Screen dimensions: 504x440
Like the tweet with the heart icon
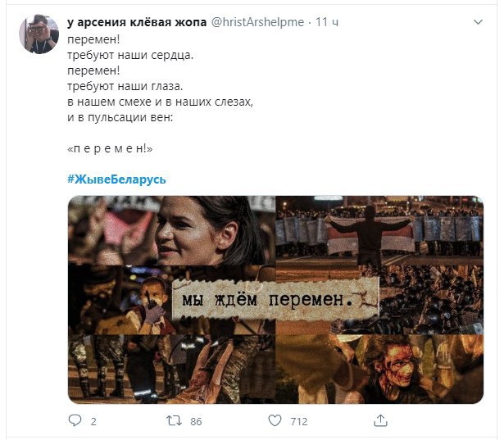coord(275,420)
